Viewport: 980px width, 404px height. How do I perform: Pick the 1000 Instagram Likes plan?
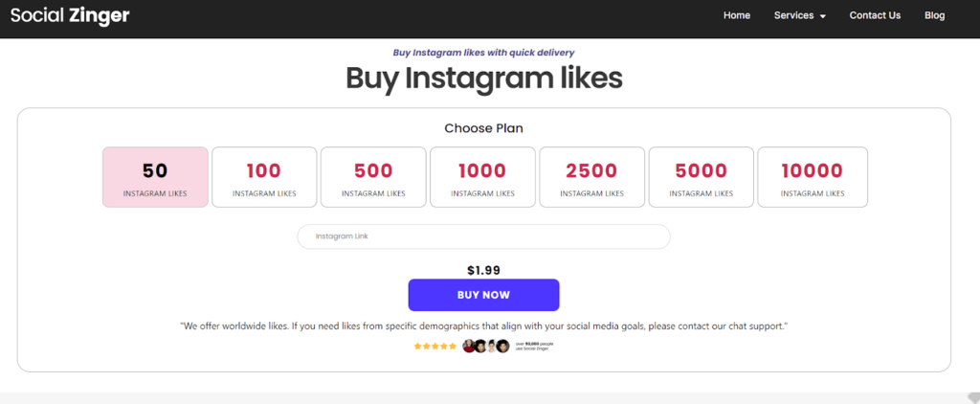[x=482, y=177]
